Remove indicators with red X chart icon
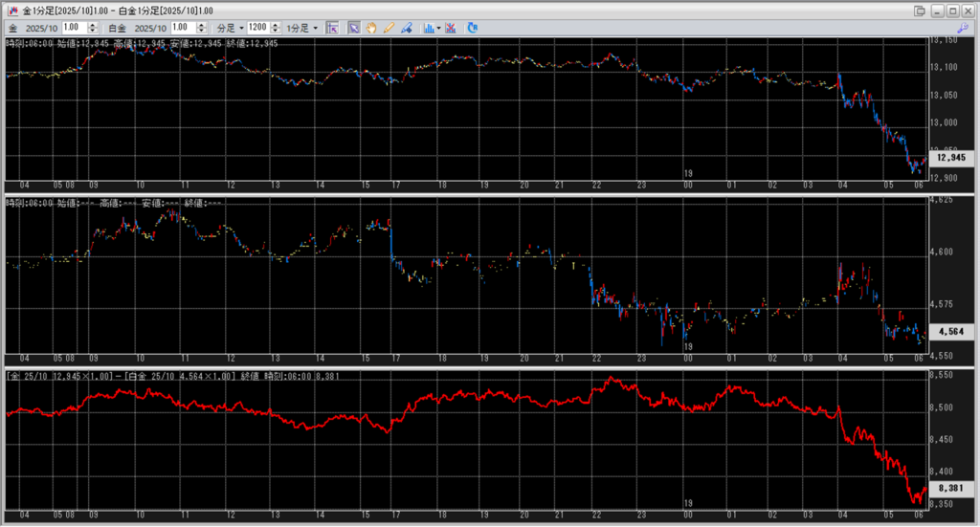 (x=452, y=28)
